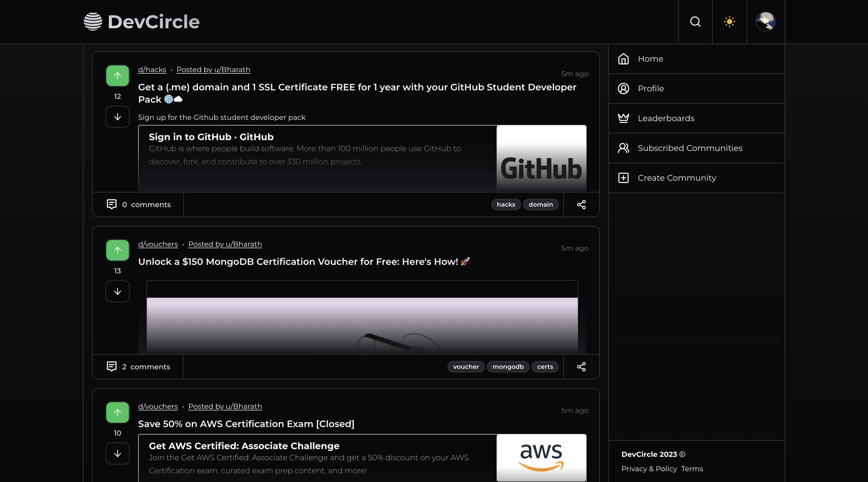Screen dimensions: 868x482
Task: Open Posted by u/Bharath on MongoDB post
Action: (x=225, y=244)
